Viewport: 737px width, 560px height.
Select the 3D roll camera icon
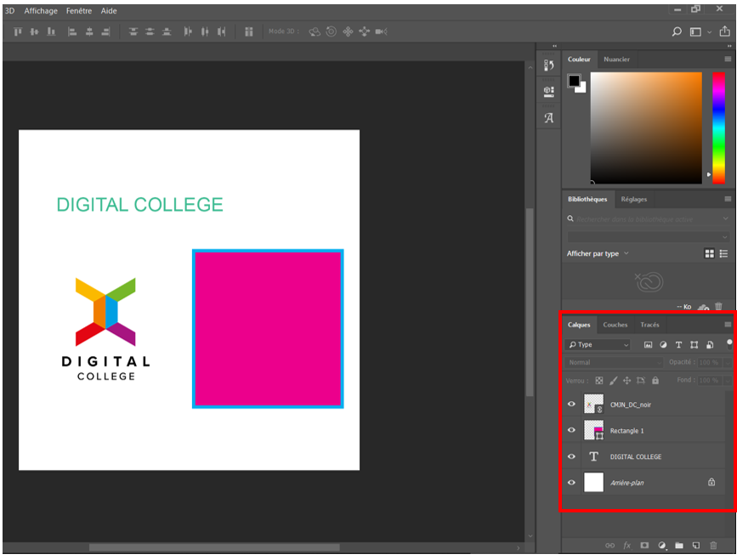point(332,31)
